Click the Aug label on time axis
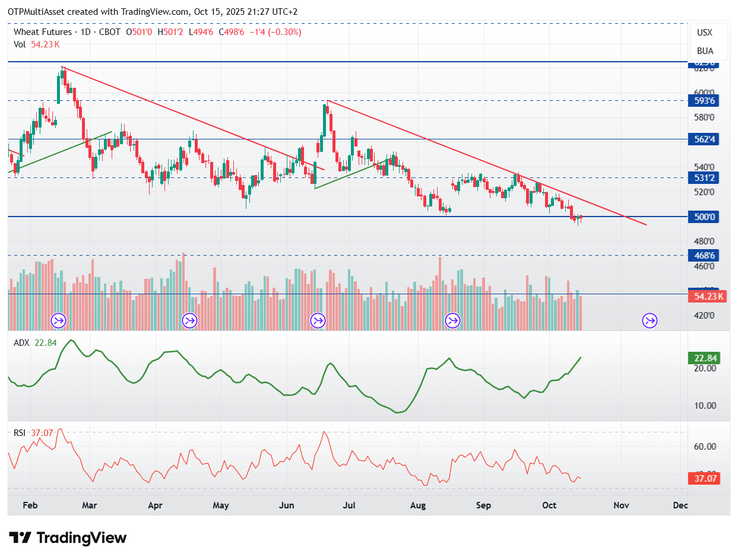The height and width of the screenshot is (560, 738). point(419,505)
